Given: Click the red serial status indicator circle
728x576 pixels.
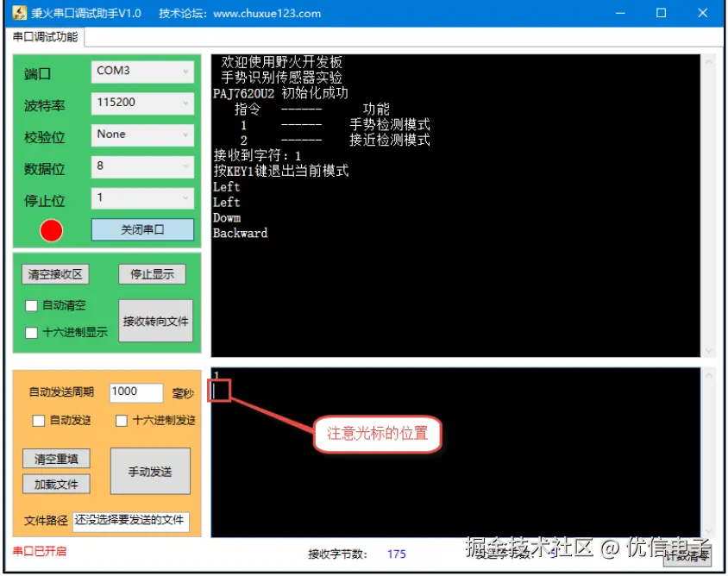Looking at the screenshot, I should click(51, 230).
